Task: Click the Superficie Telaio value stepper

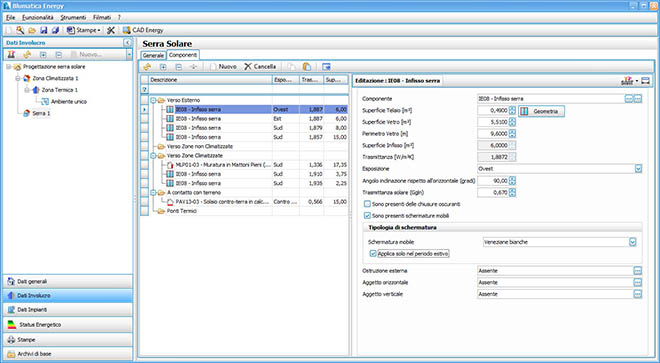Action: (512, 110)
